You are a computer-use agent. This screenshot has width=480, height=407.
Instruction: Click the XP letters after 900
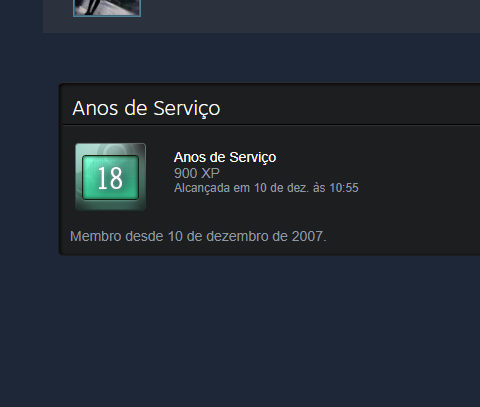[211, 173]
